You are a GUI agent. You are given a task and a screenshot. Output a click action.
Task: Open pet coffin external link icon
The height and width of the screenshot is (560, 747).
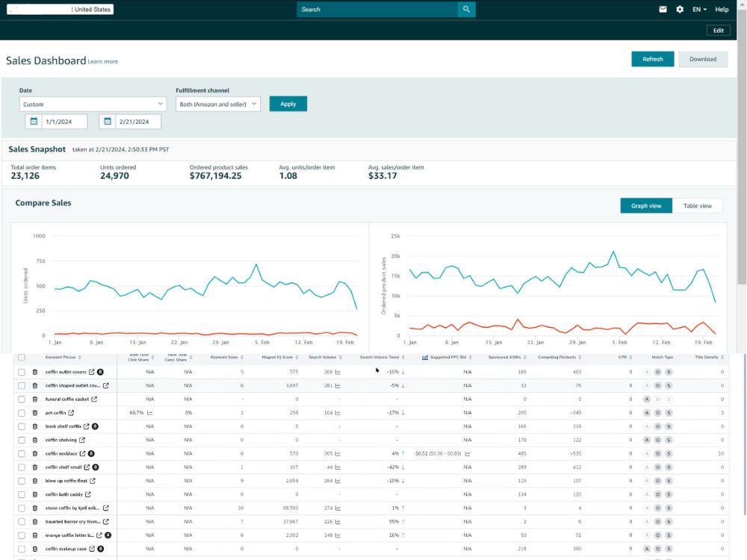tap(71, 413)
